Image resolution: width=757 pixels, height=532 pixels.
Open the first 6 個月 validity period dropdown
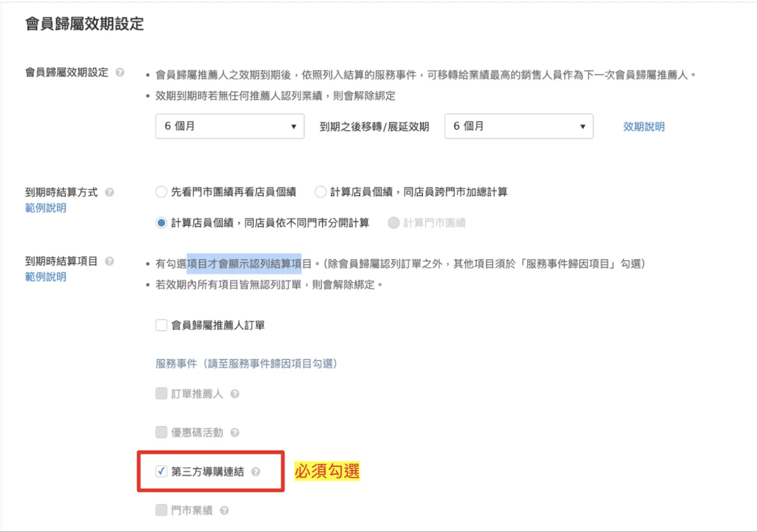tap(230, 127)
